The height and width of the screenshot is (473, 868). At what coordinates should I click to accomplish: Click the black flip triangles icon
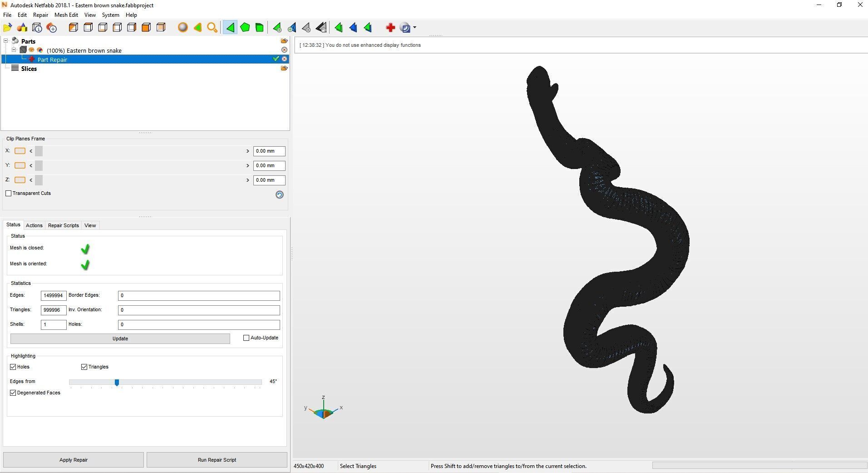click(321, 28)
